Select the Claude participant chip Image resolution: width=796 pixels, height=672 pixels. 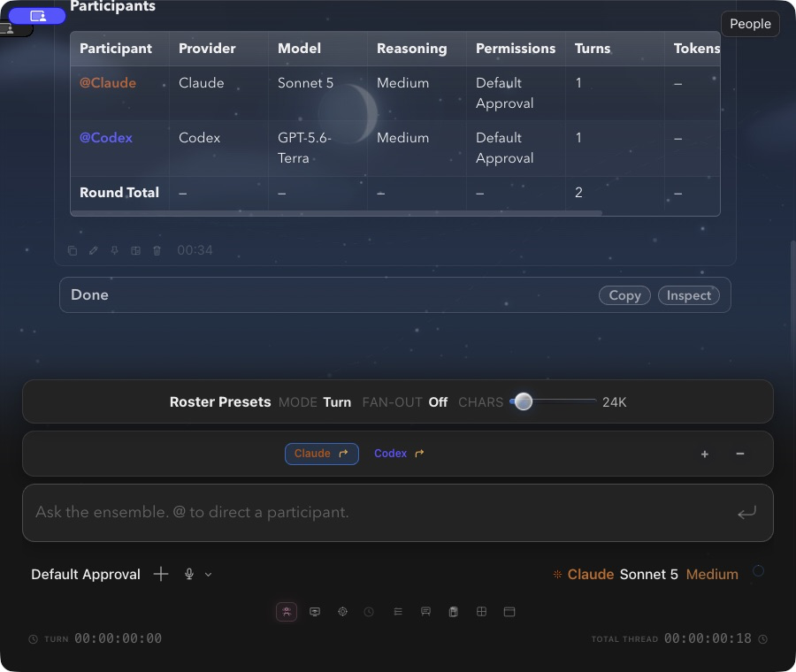pos(321,454)
